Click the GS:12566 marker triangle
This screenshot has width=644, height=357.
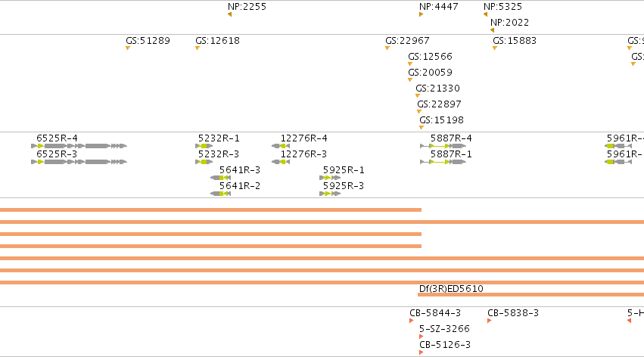tap(410, 64)
